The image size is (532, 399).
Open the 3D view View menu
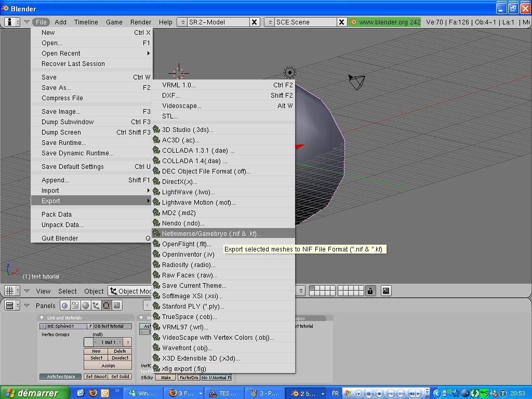tap(43, 291)
